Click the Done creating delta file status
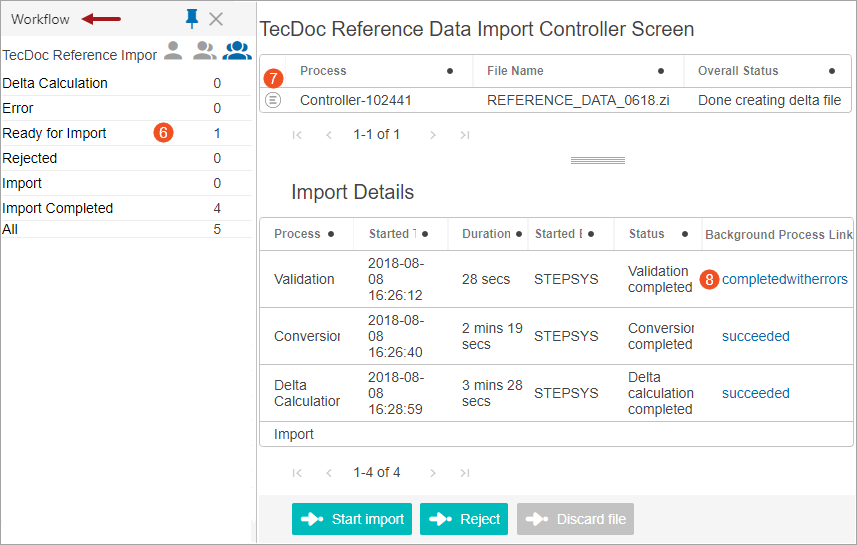 769,101
